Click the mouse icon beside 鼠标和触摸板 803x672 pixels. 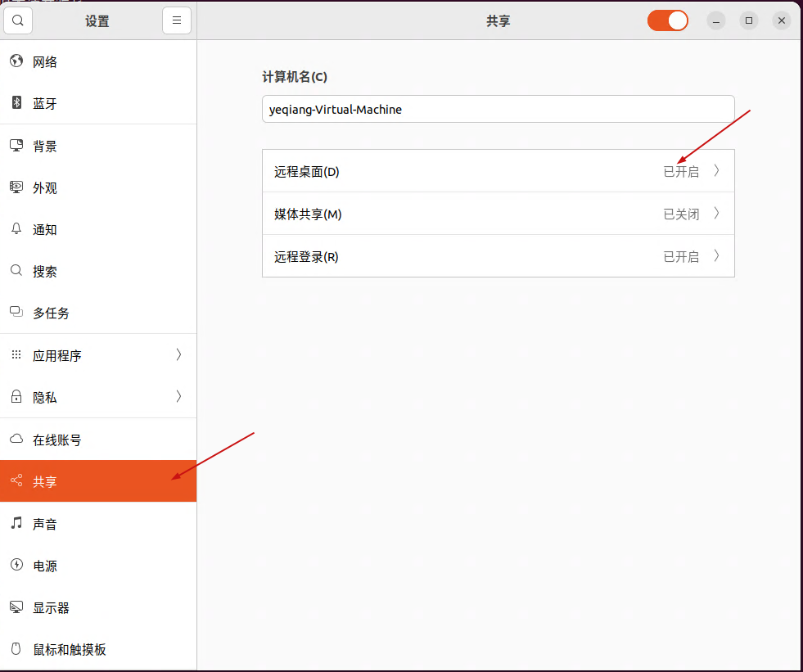(x=16, y=648)
